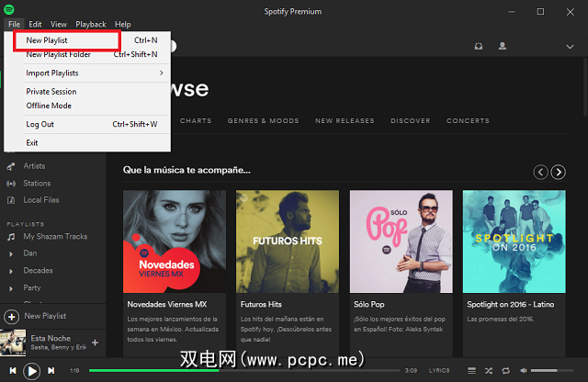Open the play queue icon
Screen dimensions: 588x382
(471, 371)
